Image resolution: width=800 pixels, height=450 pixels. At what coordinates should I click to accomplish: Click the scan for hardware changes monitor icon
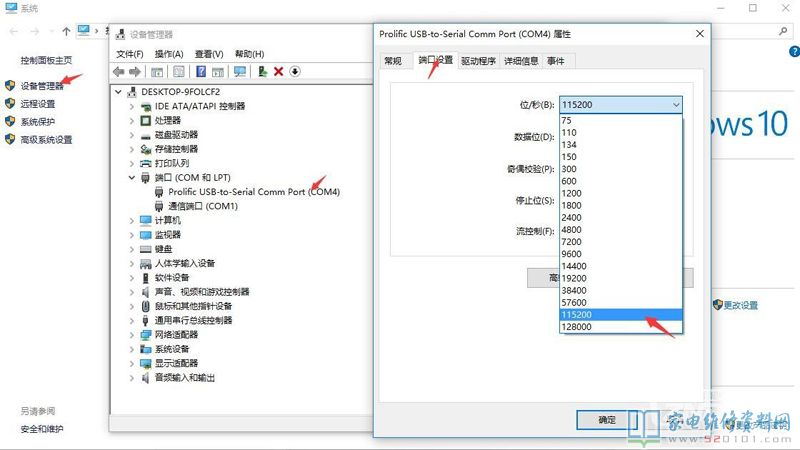tap(239, 72)
